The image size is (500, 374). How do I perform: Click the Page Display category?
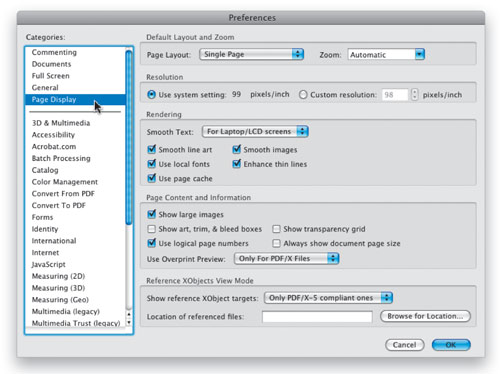(75, 100)
